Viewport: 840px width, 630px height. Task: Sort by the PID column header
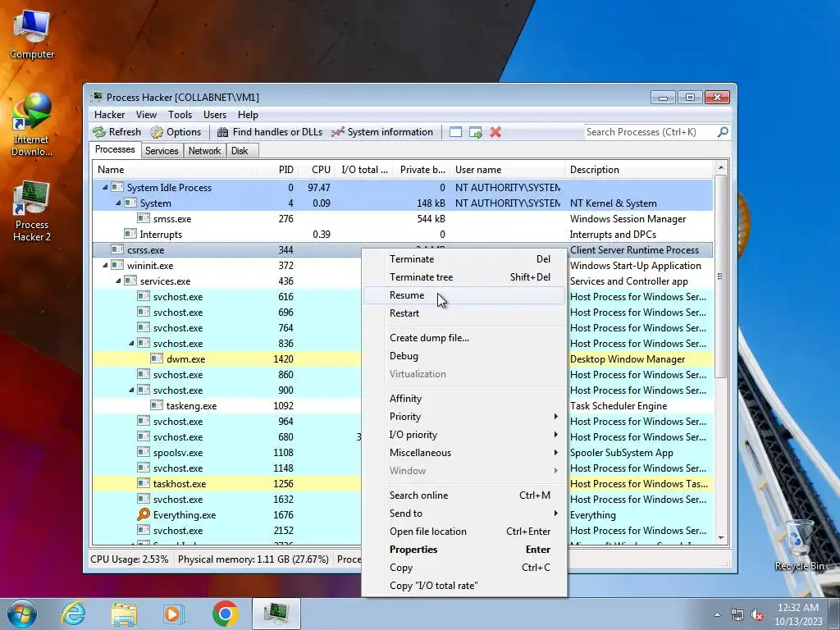[278, 170]
